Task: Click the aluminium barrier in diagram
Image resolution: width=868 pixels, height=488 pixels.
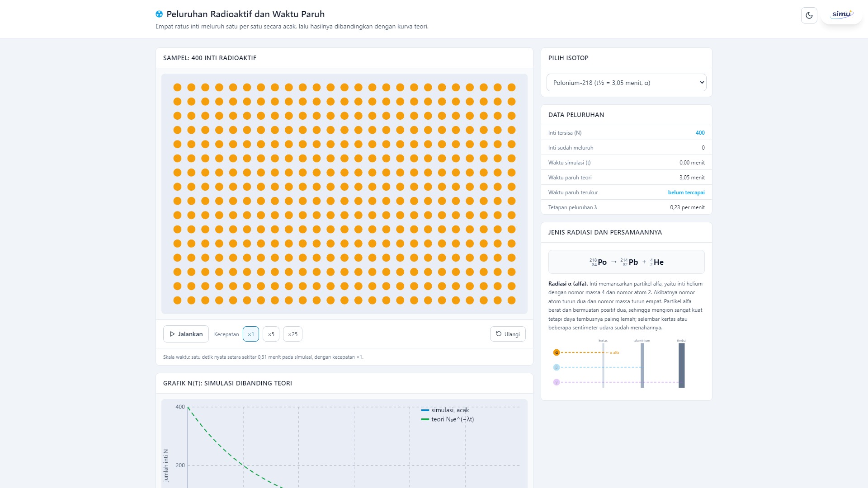Action: tap(642, 365)
